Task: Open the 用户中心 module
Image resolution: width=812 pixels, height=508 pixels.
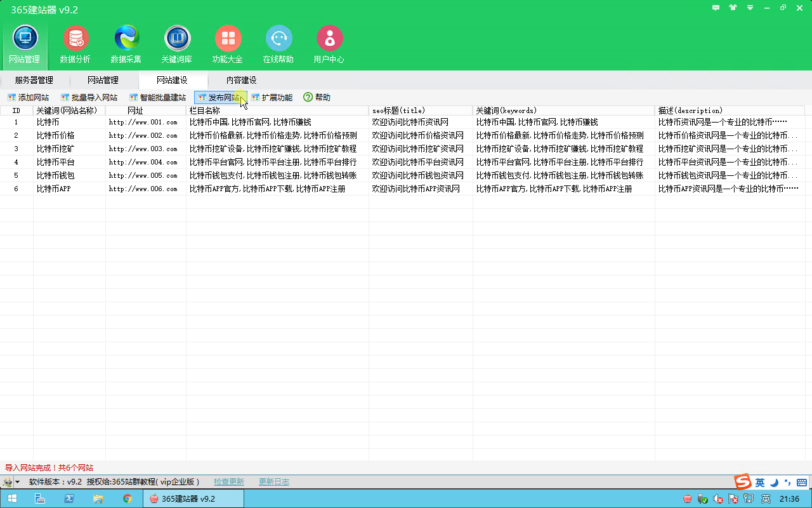Action: [x=329, y=44]
